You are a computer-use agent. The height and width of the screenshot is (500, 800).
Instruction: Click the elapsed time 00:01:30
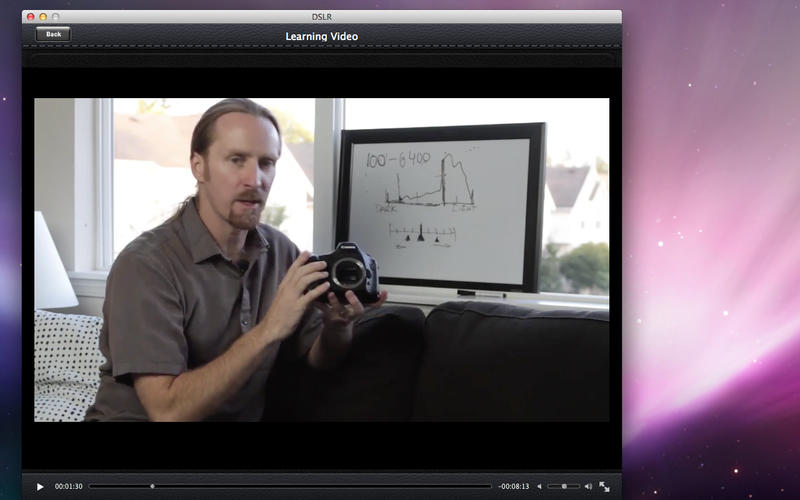point(68,486)
